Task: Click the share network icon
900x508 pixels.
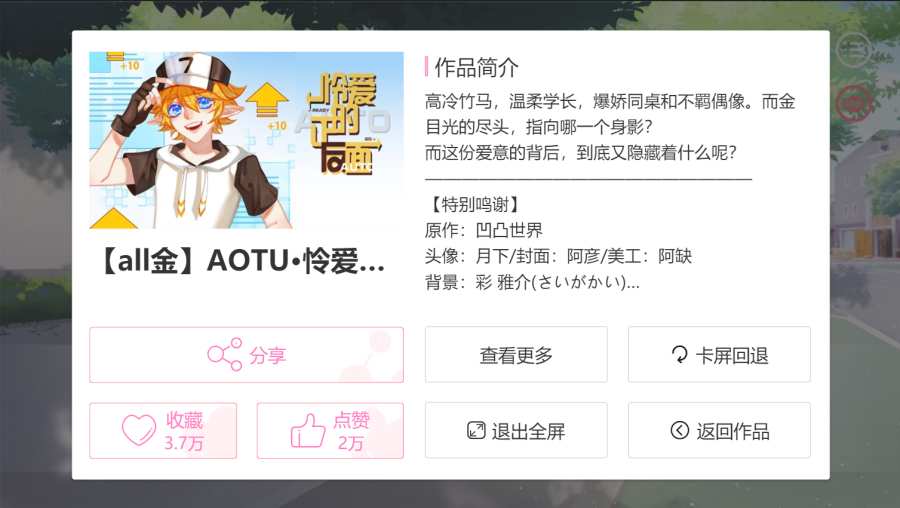Action: (224, 355)
